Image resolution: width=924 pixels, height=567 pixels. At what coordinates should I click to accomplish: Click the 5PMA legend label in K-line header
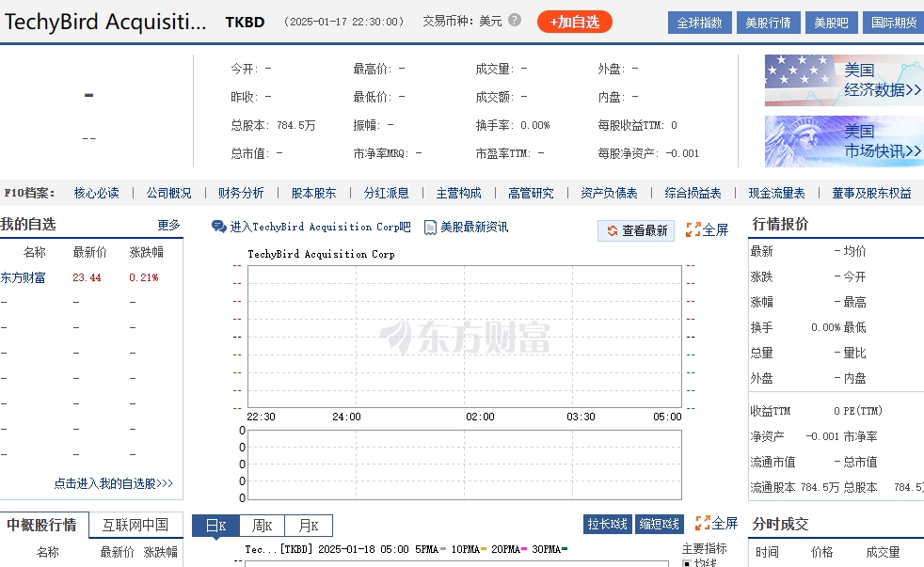(x=426, y=549)
